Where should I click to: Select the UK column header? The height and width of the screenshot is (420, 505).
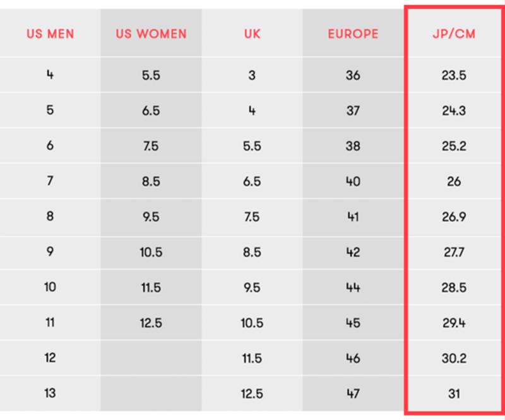tap(252, 34)
